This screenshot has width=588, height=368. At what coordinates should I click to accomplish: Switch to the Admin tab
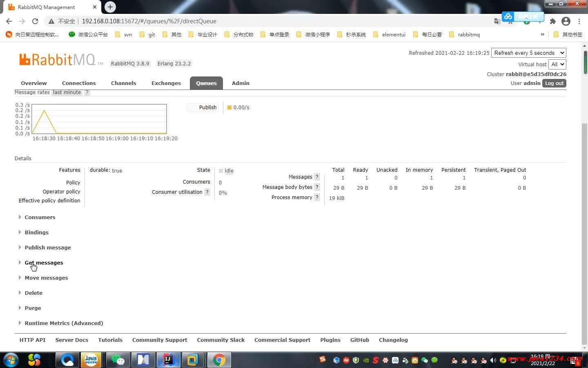[x=241, y=83]
